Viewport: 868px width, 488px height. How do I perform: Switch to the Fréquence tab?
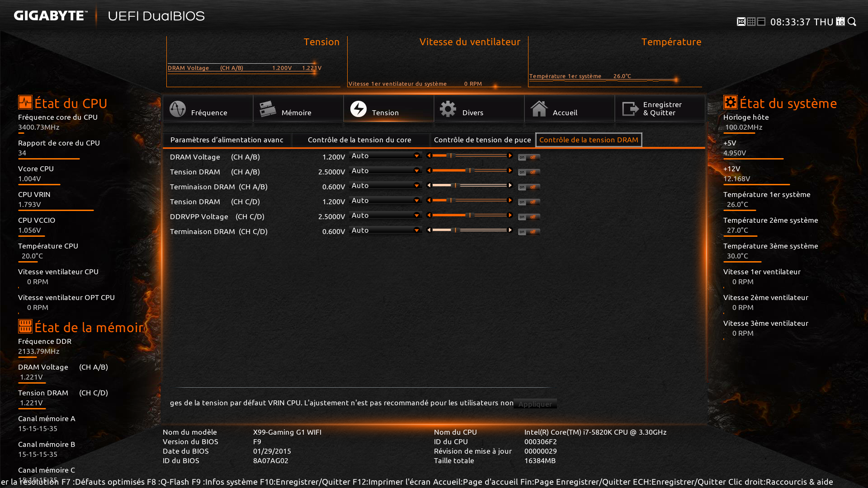208,108
